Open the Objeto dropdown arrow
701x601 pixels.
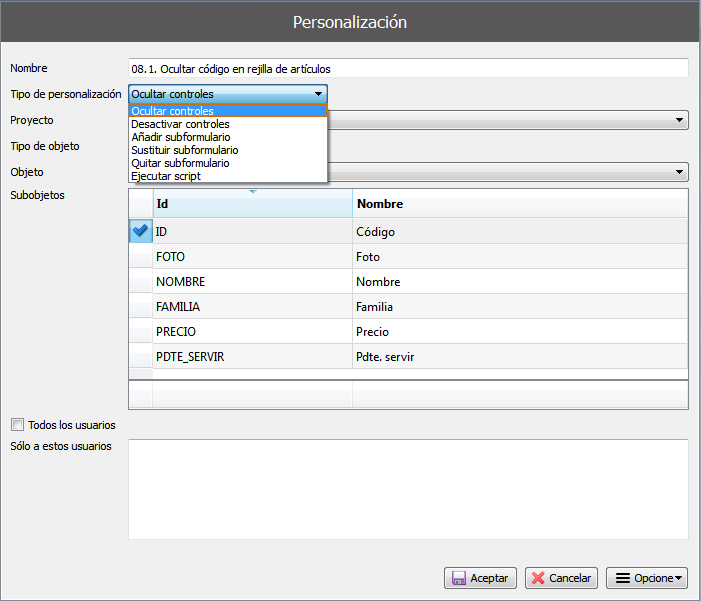[679, 172]
